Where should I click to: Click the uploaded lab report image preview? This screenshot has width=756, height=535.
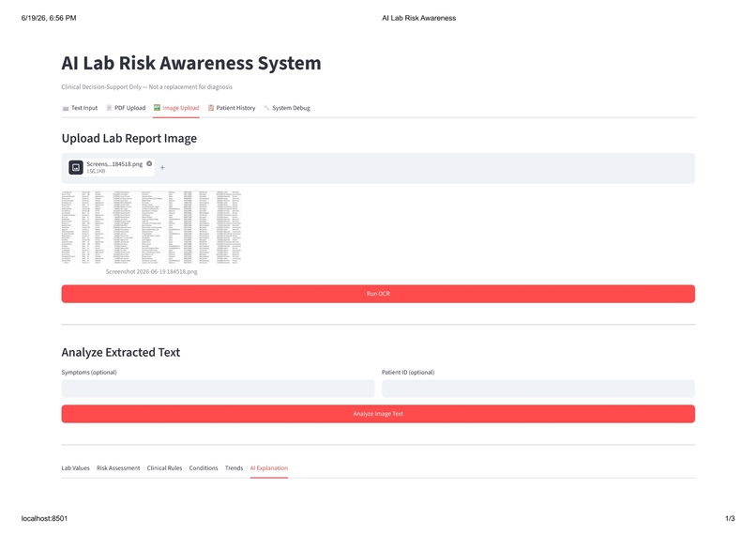[x=151, y=227]
